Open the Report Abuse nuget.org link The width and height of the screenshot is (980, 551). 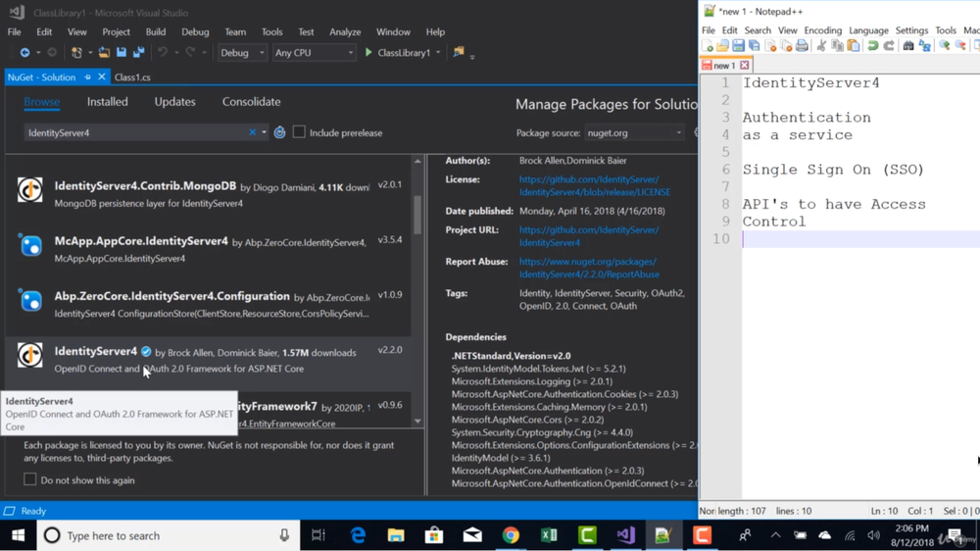pyautogui.click(x=589, y=268)
